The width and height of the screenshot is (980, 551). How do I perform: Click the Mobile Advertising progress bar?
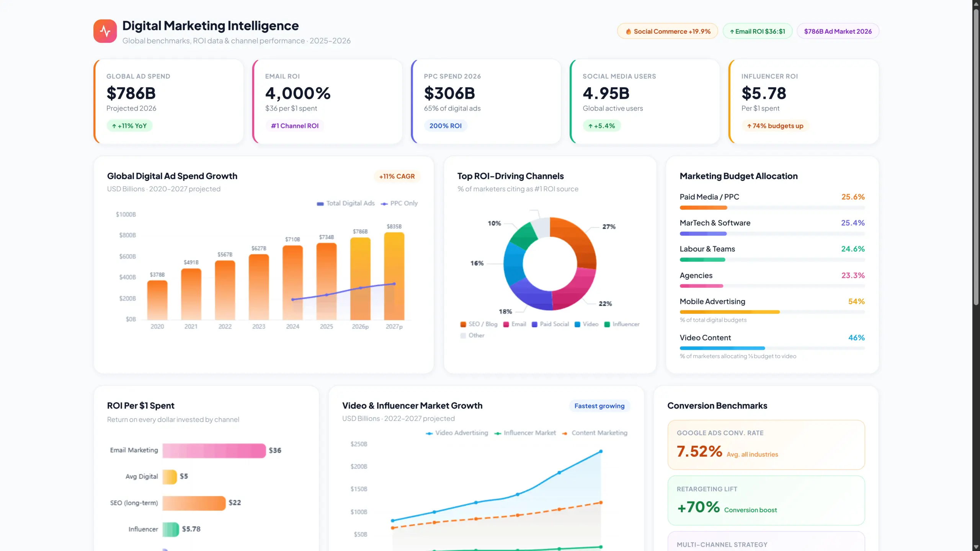(772, 312)
